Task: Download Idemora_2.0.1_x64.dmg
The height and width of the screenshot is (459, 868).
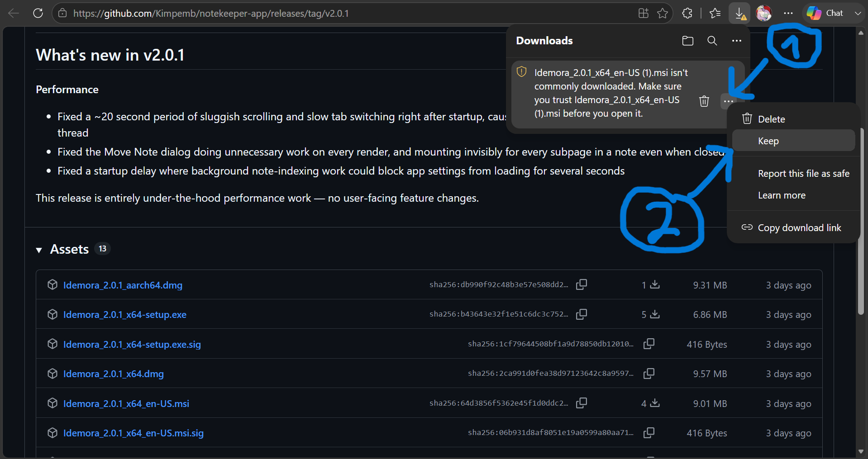Action: 114,374
